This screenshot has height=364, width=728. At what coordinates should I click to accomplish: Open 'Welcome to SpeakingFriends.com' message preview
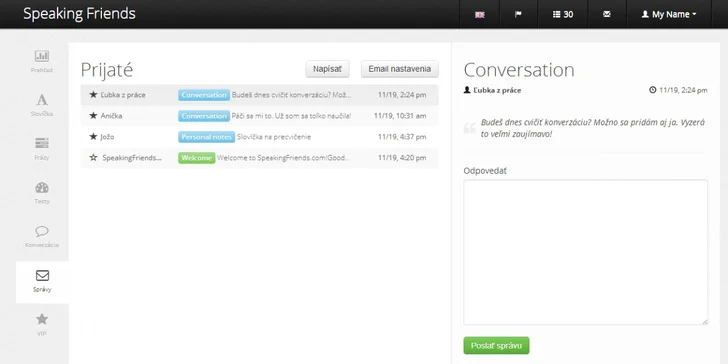click(x=283, y=158)
